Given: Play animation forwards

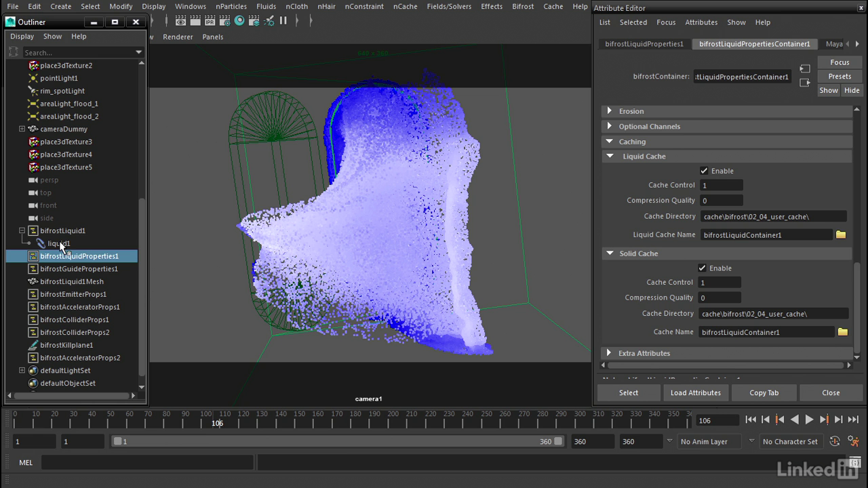Looking at the screenshot, I should [809, 420].
